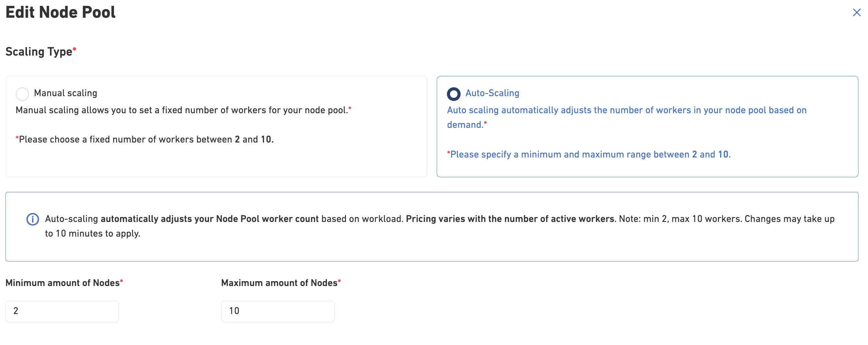868x345 pixels.
Task: Click the "Maximum amount of Nodes" label
Action: 279,283
